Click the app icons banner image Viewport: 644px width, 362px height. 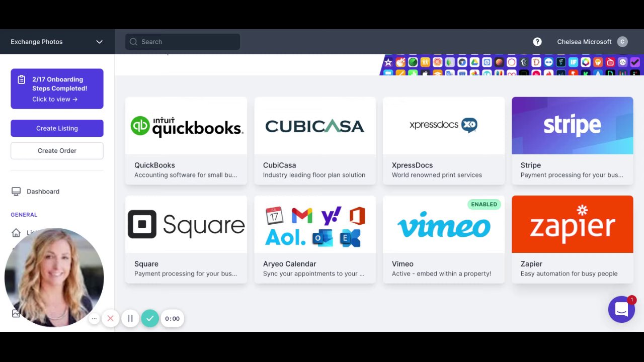tap(512, 65)
